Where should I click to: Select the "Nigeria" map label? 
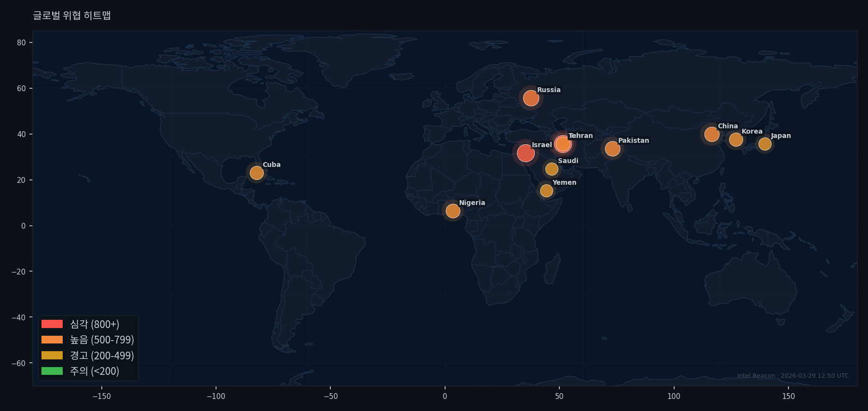(472, 203)
